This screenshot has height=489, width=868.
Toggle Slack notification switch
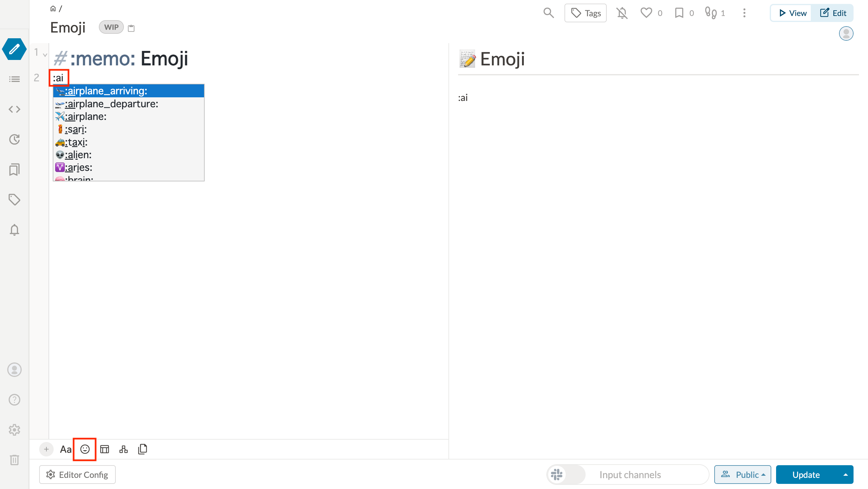coord(566,475)
